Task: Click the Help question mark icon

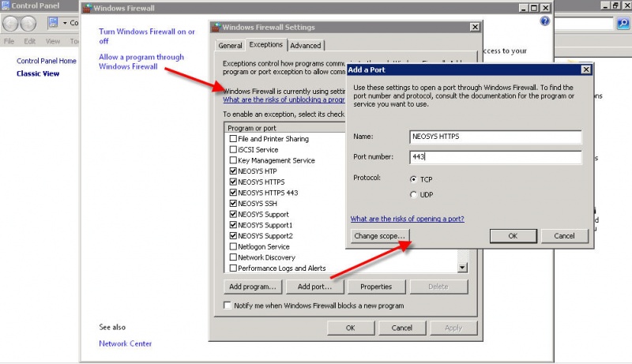Action: [x=544, y=21]
